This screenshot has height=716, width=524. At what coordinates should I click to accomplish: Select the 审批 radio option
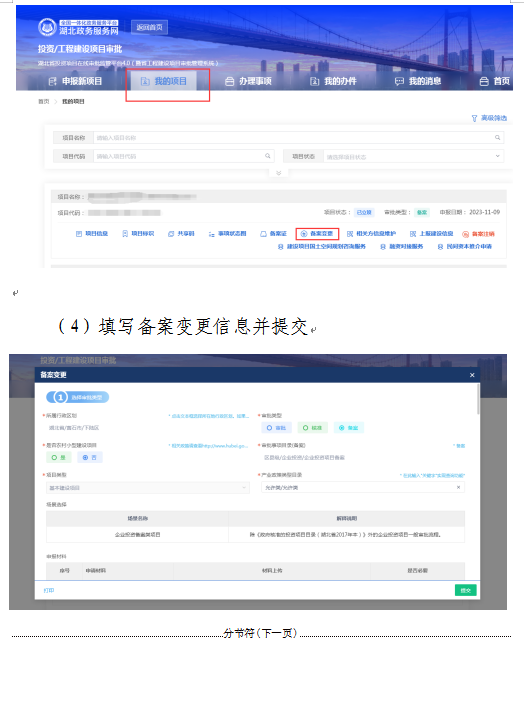(276, 428)
